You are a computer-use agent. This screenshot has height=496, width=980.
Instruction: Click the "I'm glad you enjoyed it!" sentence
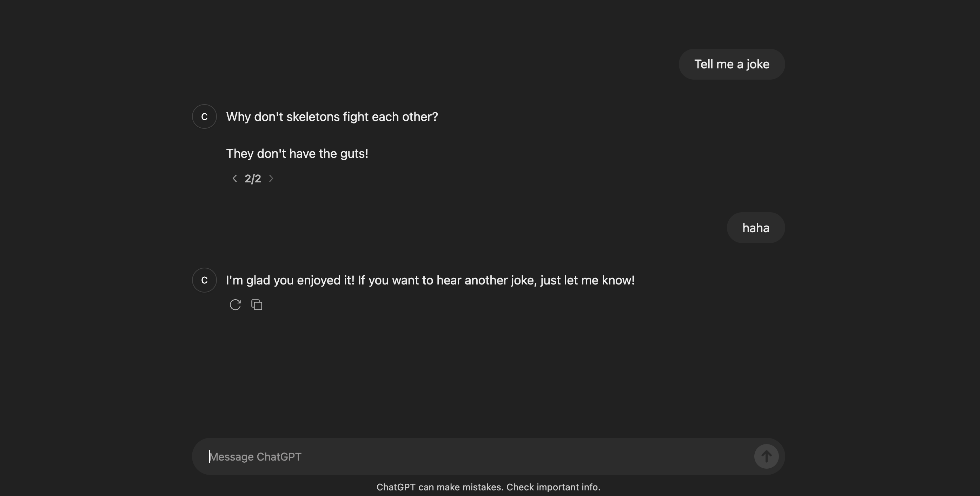[290, 280]
